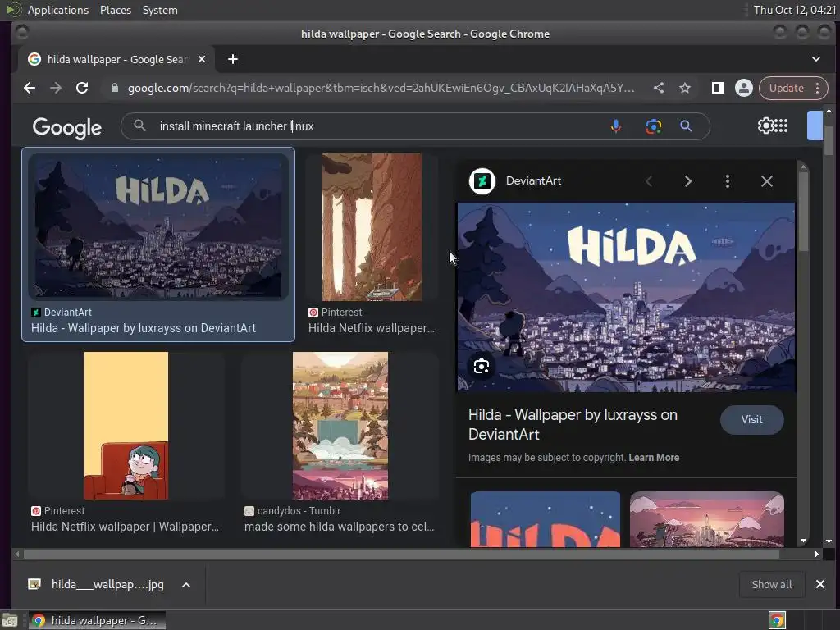Click Chrome tray icon in bottom panel
The width and height of the screenshot is (840, 630).
(x=777, y=621)
